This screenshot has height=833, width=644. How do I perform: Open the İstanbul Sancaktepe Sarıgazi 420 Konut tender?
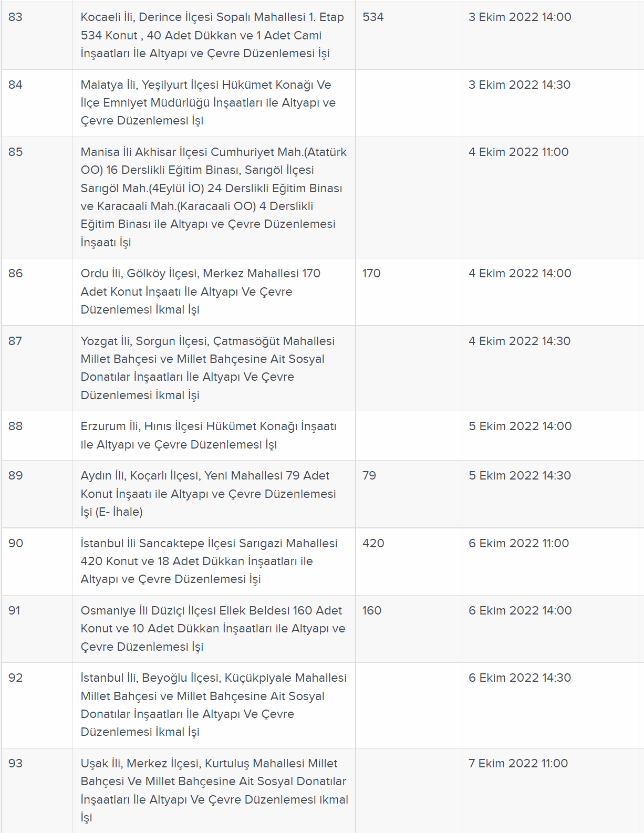click(209, 561)
